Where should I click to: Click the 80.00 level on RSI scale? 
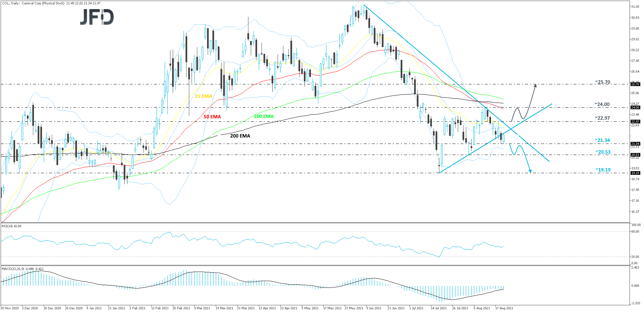[635, 231]
